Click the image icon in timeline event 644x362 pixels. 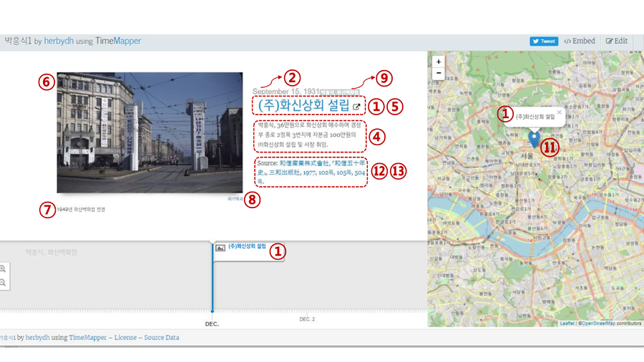tap(220, 248)
